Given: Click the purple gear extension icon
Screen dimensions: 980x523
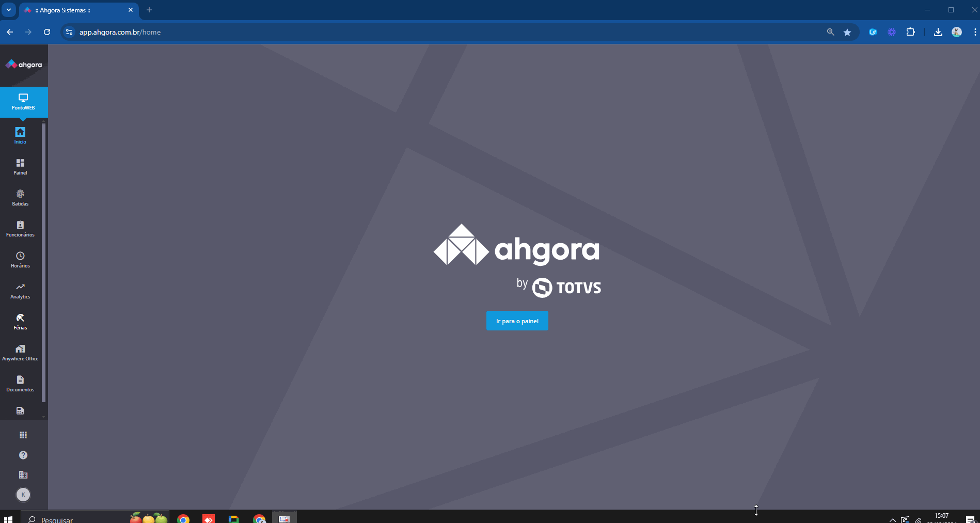Looking at the screenshot, I should 892,32.
